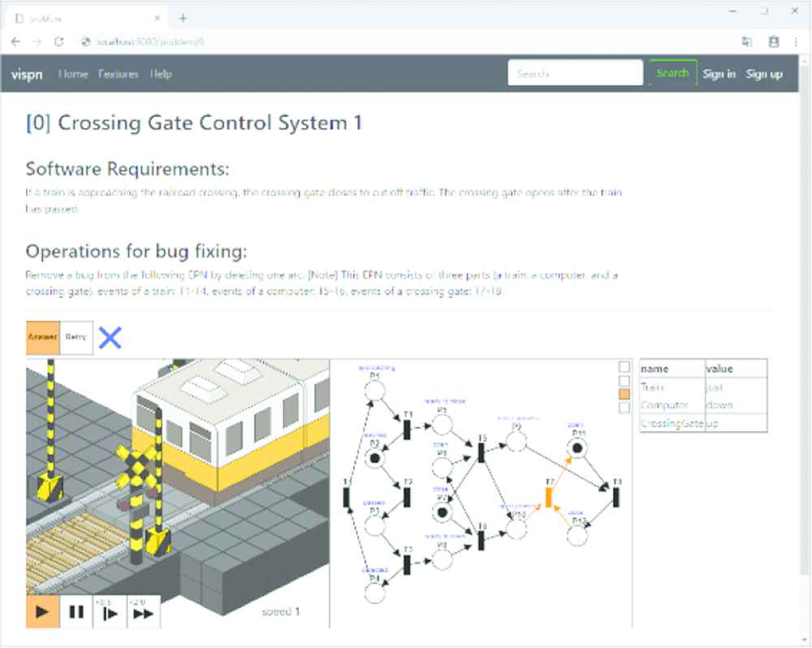This screenshot has height=648, width=812.
Task: Click the slow-down step playback icon
Action: coord(110,612)
